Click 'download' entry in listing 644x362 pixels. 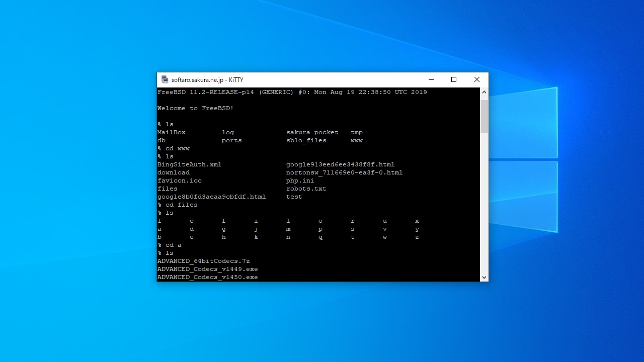coord(174,172)
